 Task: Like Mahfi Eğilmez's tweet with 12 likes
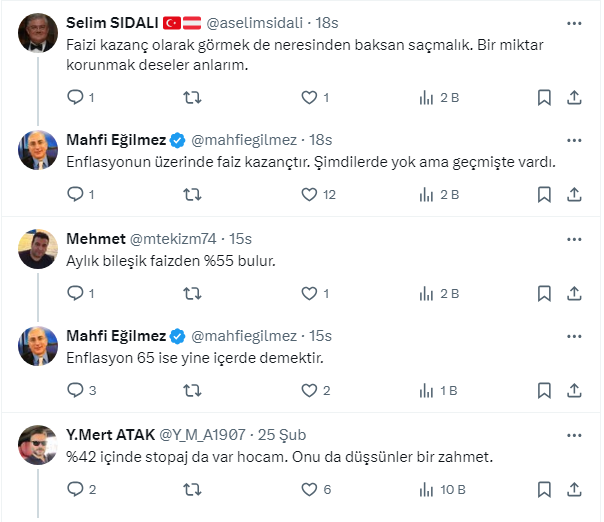tap(310, 195)
